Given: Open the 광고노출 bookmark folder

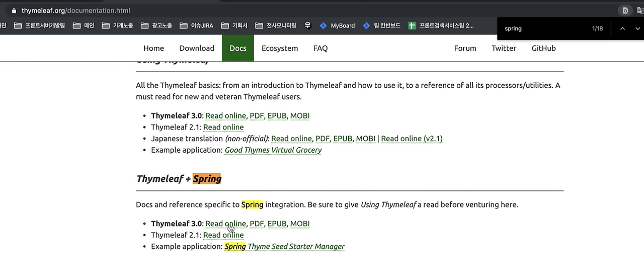Looking at the screenshot, I should (156, 26).
